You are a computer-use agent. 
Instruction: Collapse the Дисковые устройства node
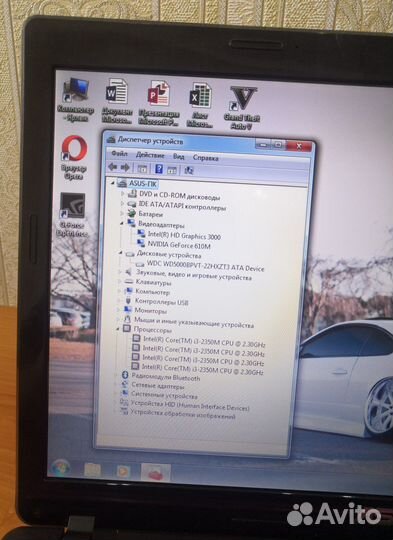click(120, 253)
